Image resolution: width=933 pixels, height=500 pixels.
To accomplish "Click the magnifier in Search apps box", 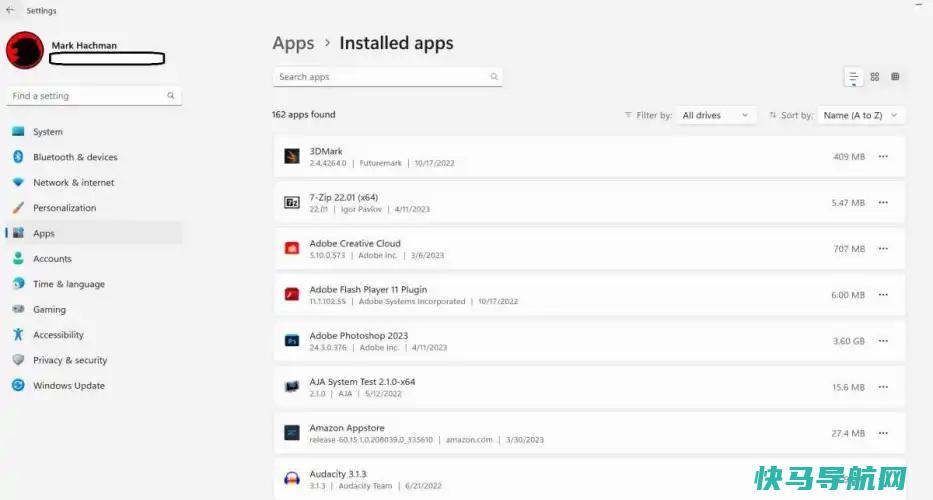I will [494, 76].
